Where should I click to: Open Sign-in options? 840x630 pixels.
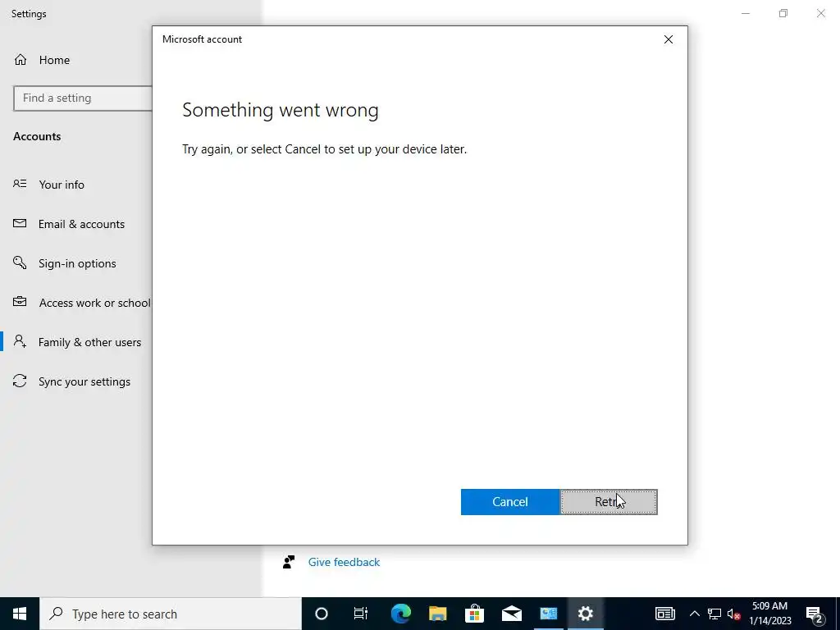tap(77, 263)
